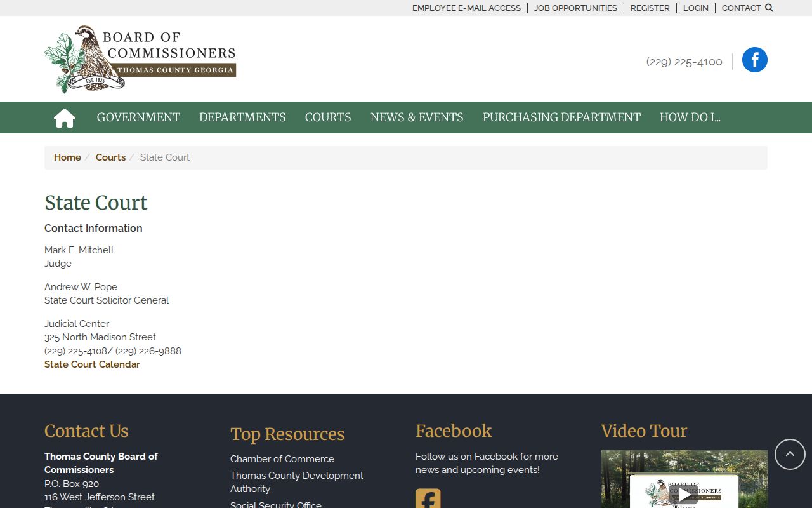The image size is (812, 508).
Task: Open the News & Events menu
Action: click(417, 117)
